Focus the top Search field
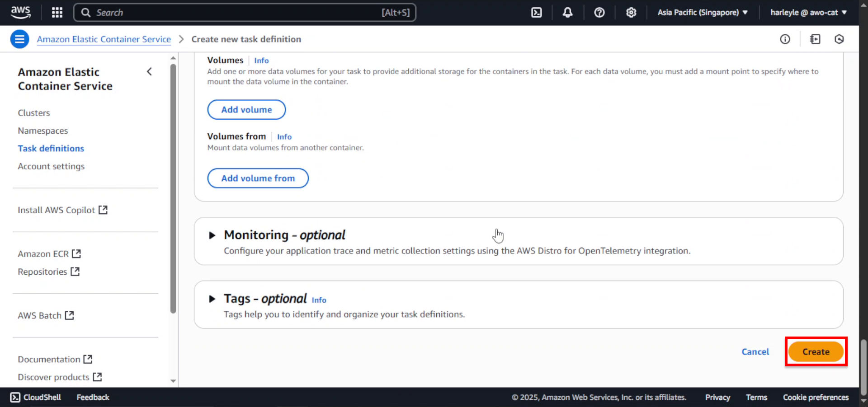The height and width of the screenshot is (407, 868). point(245,12)
